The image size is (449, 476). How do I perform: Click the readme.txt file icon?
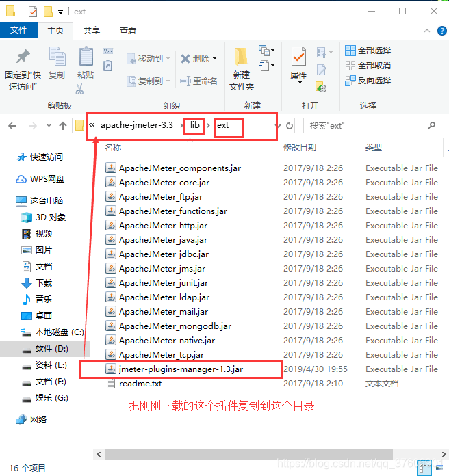[111, 384]
